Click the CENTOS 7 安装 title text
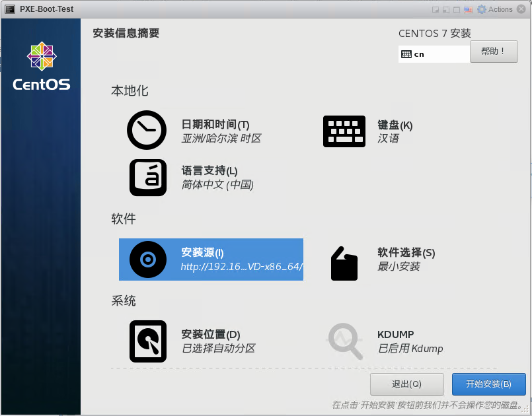 pyautogui.click(x=435, y=33)
